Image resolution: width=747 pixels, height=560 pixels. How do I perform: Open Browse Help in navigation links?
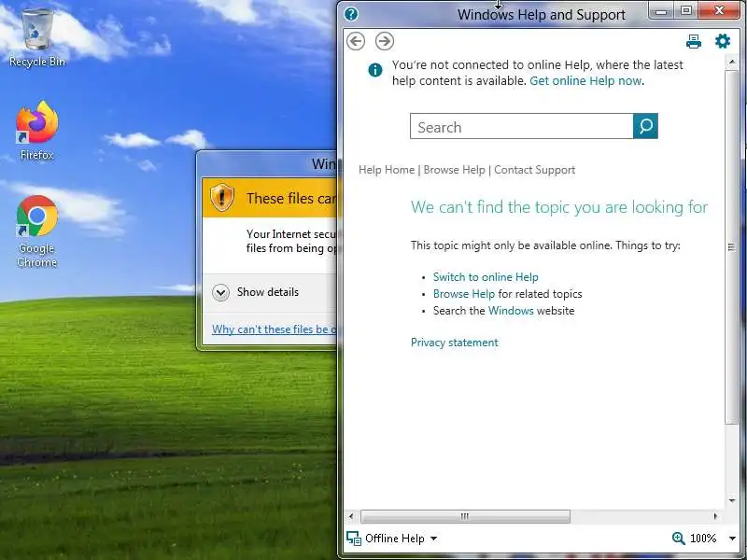pos(454,170)
